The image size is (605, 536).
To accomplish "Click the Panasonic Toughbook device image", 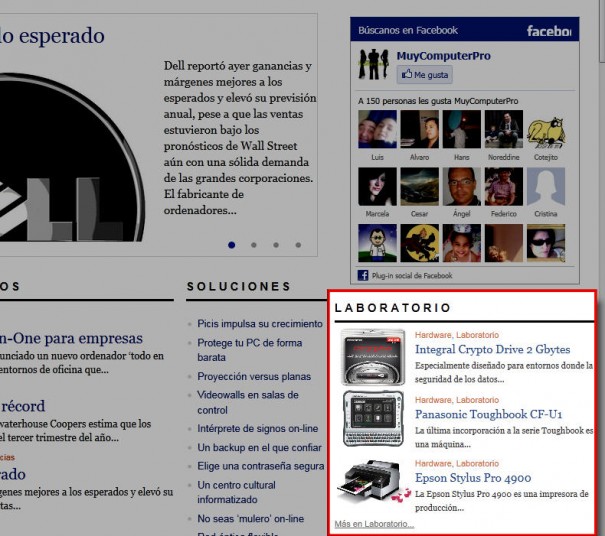I will [x=372, y=417].
